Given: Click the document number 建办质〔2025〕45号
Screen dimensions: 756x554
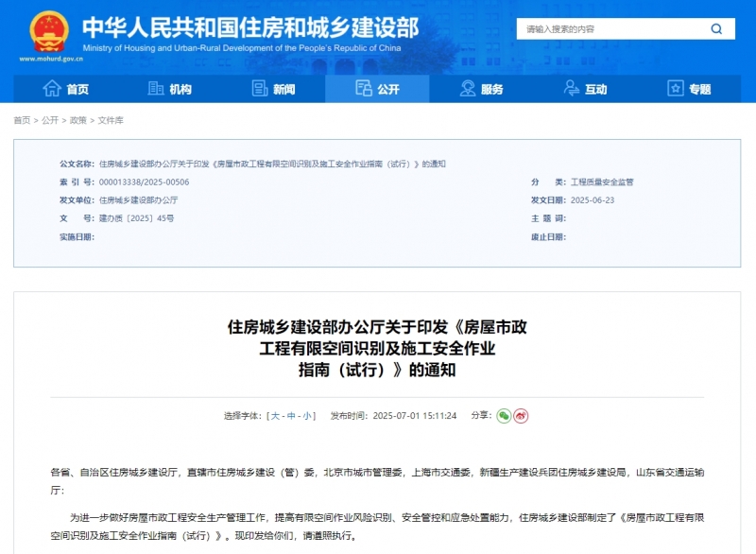Looking at the screenshot, I should click(x=136, y=218).
